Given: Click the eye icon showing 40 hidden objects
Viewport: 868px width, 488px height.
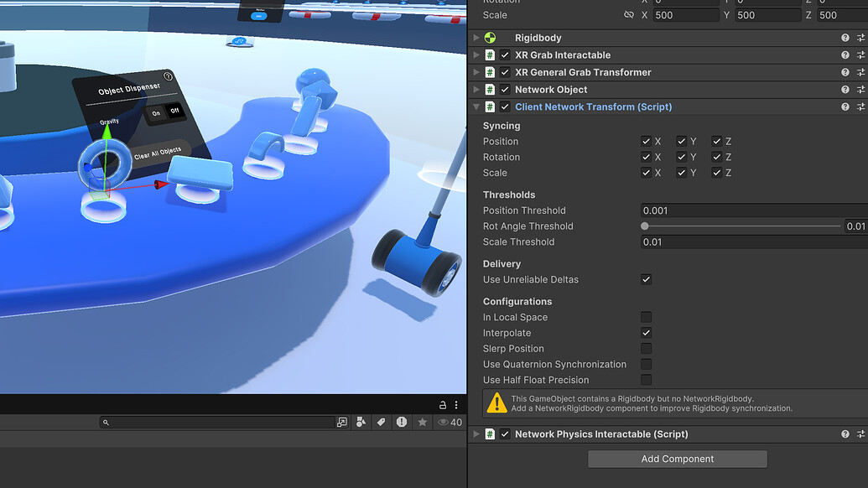Looking at the screenshot, I should 445,422.
